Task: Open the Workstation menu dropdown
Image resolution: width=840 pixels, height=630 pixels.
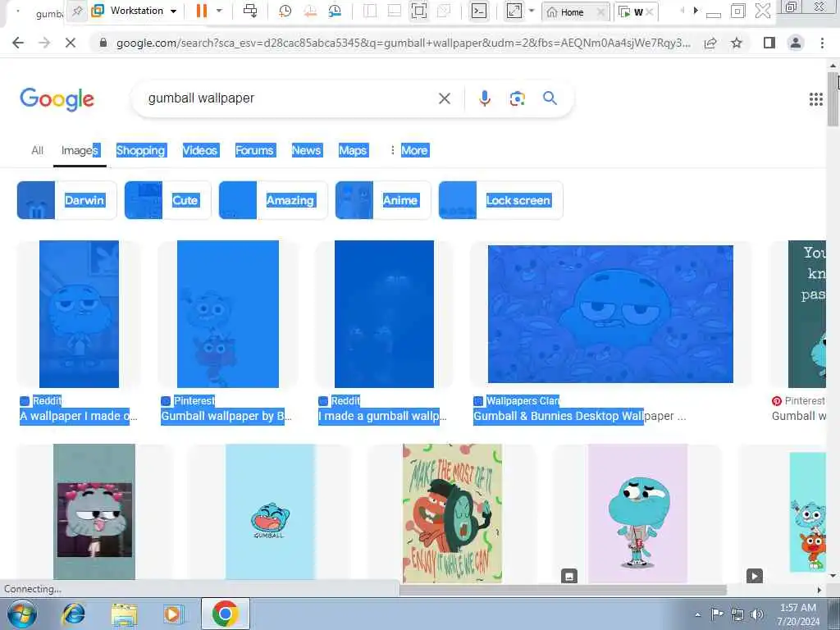Action: click(x=135, y=11)
